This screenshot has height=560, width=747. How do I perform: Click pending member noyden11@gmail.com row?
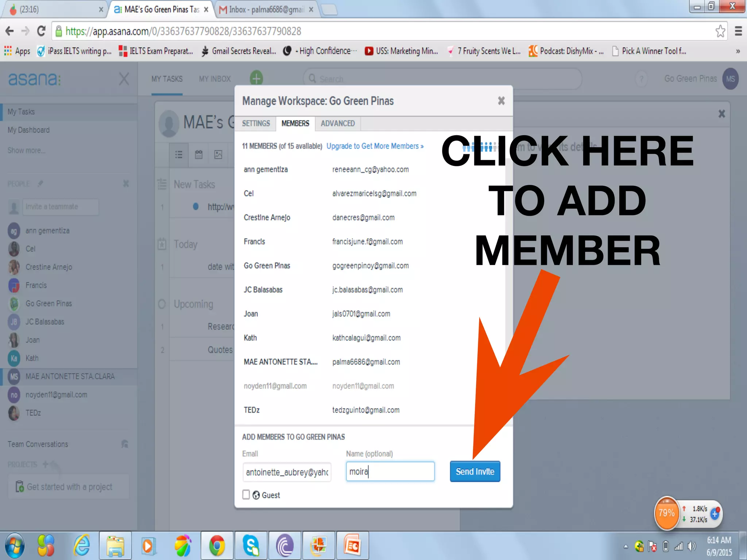click(x=370, y=386)
